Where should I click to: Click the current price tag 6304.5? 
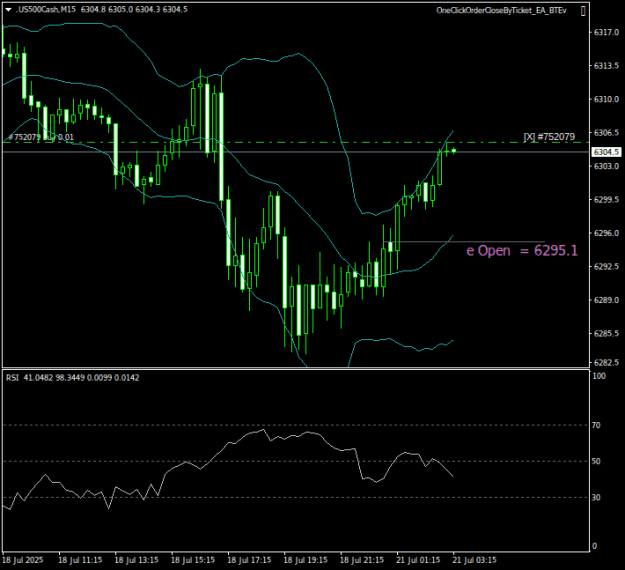tap(606, 152)
